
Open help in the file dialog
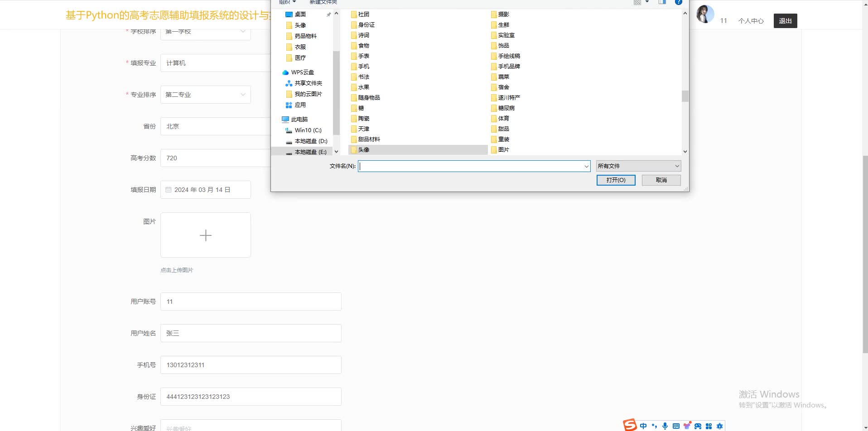678,2
